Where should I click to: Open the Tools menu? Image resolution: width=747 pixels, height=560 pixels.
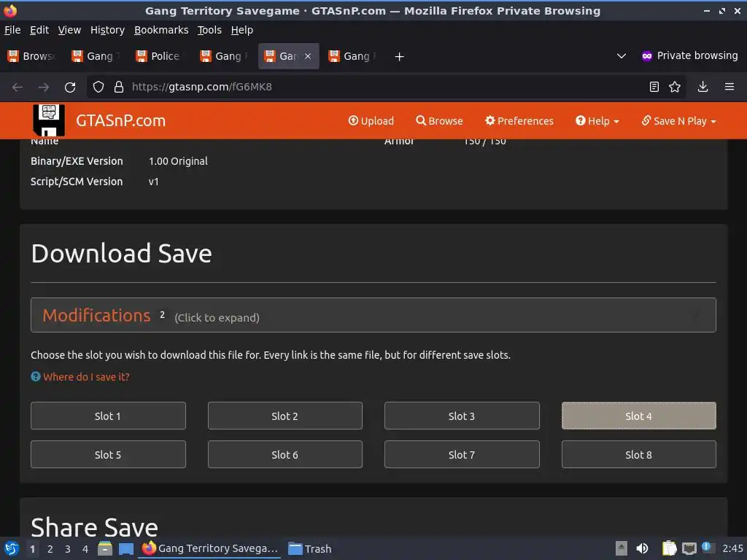coord(209,30)
